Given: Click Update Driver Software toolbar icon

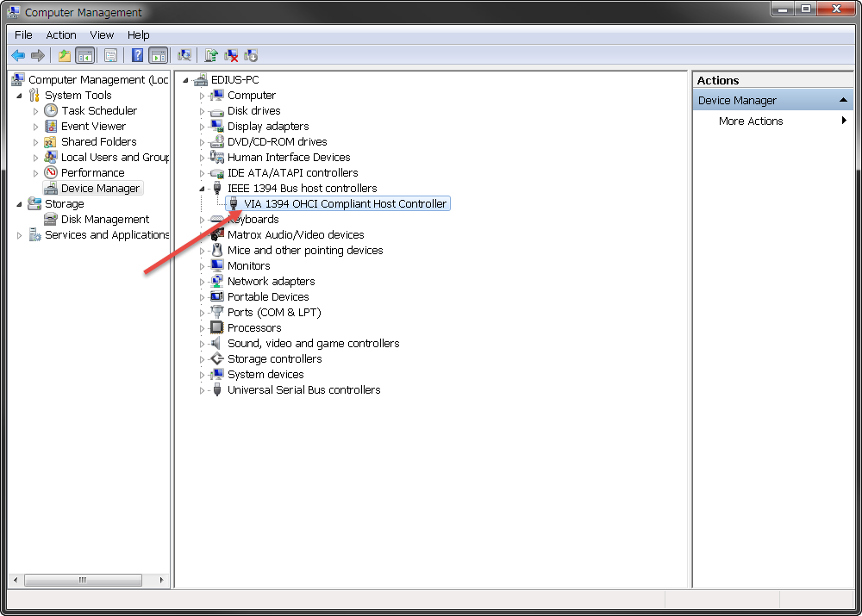Looking at the screenshot, I should 211,56.
